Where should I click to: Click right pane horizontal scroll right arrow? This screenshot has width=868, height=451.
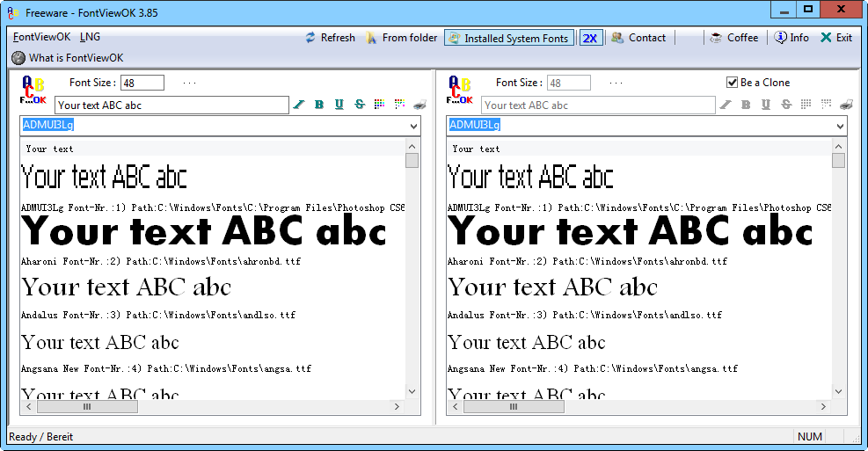click(x=823, y=407)
